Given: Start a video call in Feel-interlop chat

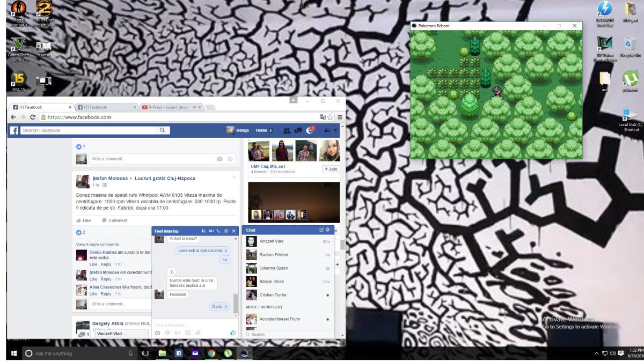Looking at the screenshot, I should point(211,231).
